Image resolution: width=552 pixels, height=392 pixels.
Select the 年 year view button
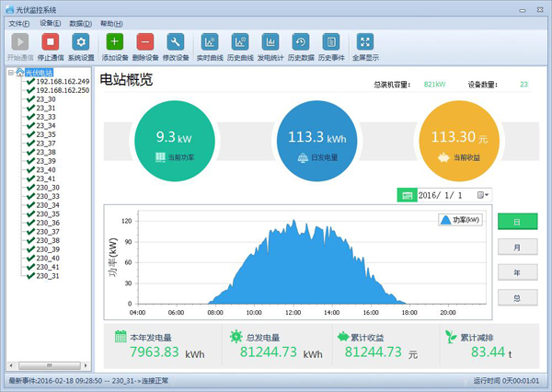pos(517,272)
